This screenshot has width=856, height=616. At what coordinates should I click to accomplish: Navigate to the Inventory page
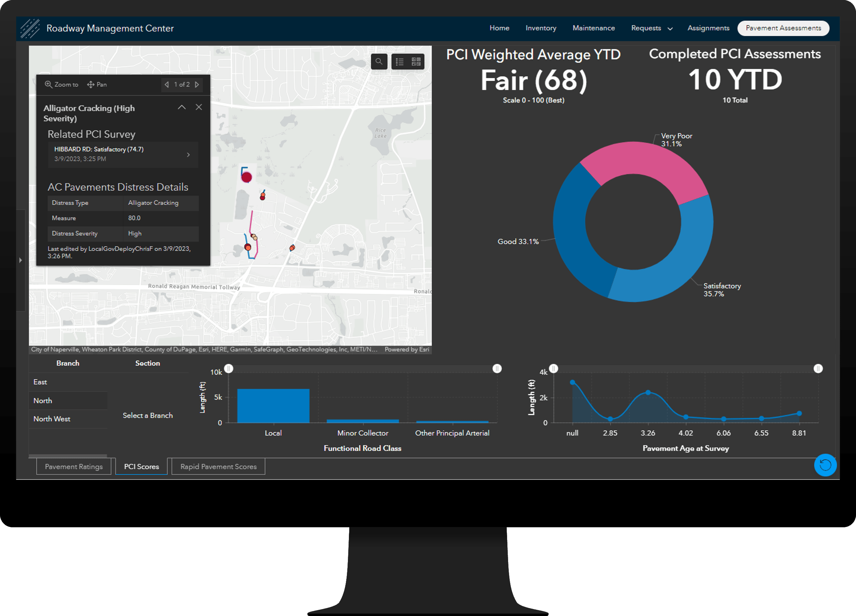coord(541,28)
